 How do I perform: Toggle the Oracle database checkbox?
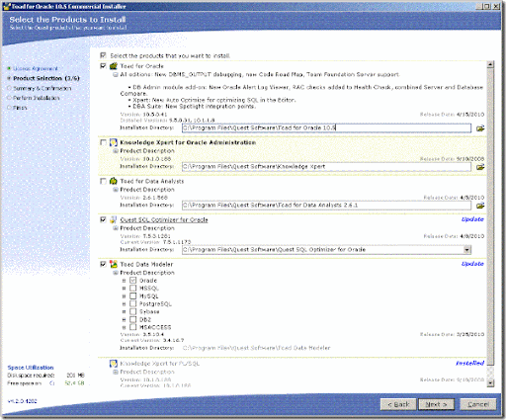pyautogui.click(x=133, y=281)
